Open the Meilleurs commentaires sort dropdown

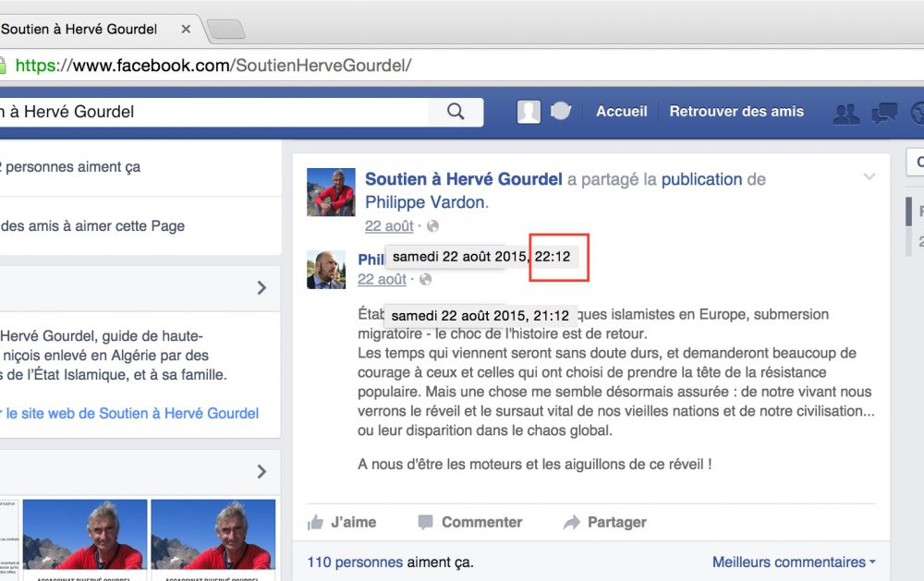click(794, 563)
